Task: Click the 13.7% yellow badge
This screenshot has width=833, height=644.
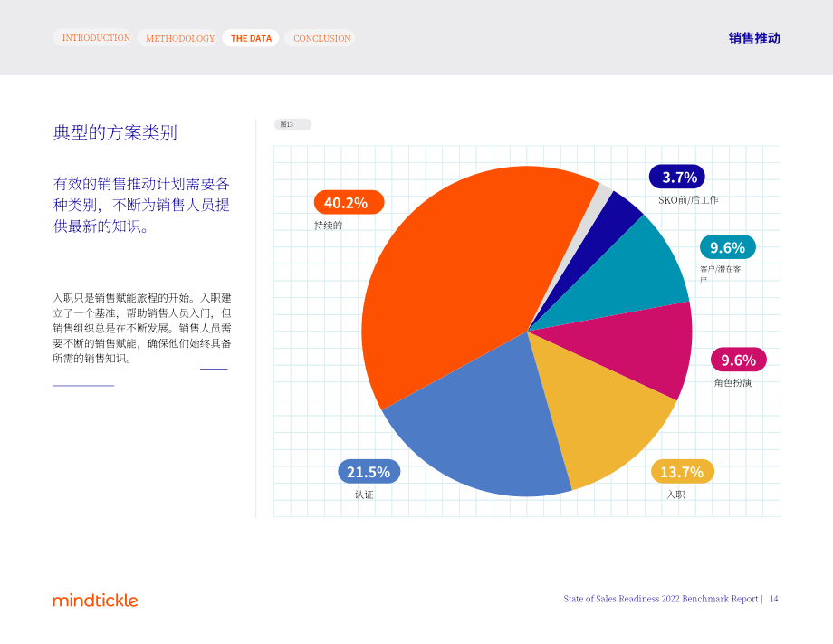Action: (x=682, y=471)
